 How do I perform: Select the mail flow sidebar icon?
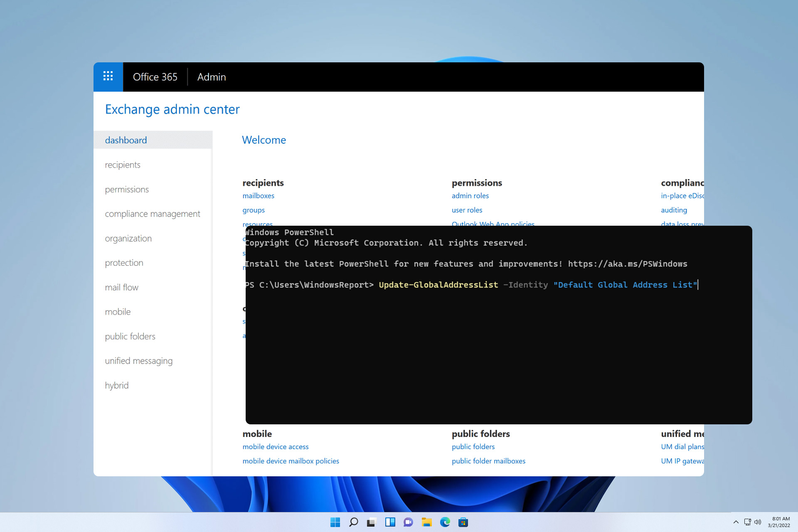(122, 287)
